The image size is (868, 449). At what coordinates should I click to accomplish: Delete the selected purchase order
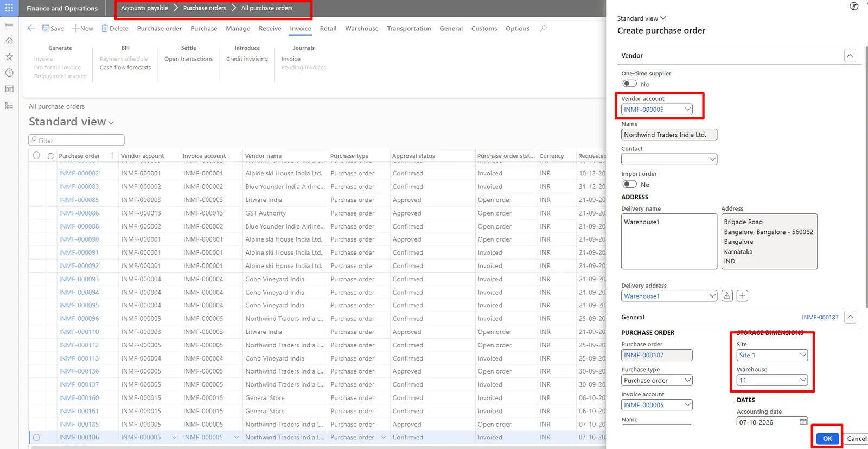(115, 28)
